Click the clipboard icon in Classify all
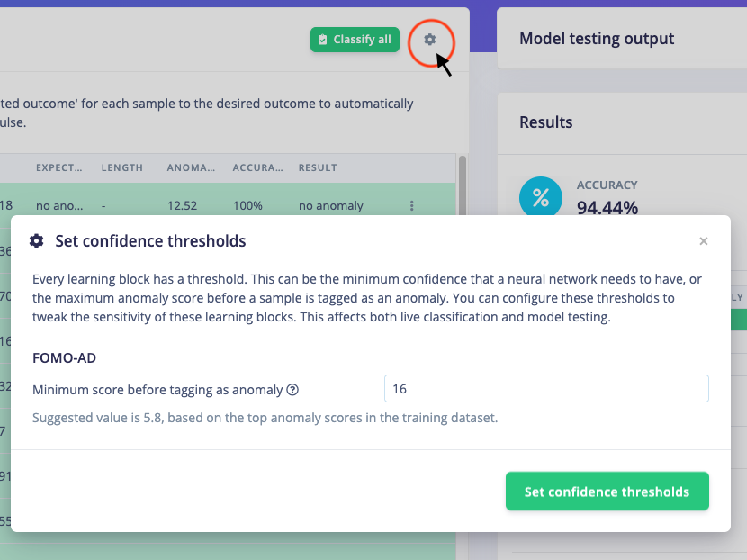This screenshot has height=560, width=747. pos(322,40)
